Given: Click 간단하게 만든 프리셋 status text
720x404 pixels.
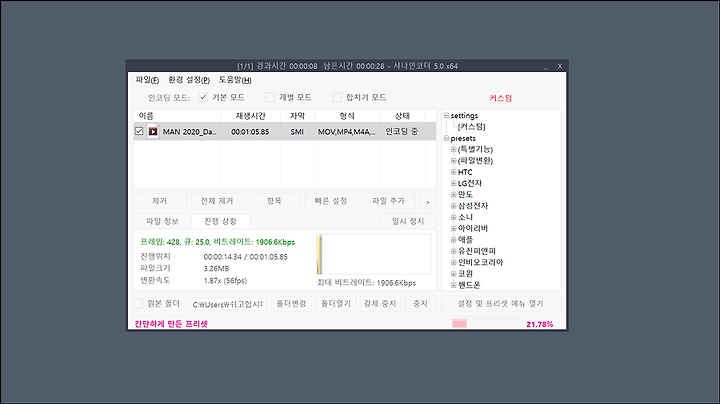Looking at the screenshot, I should [171, 324].
